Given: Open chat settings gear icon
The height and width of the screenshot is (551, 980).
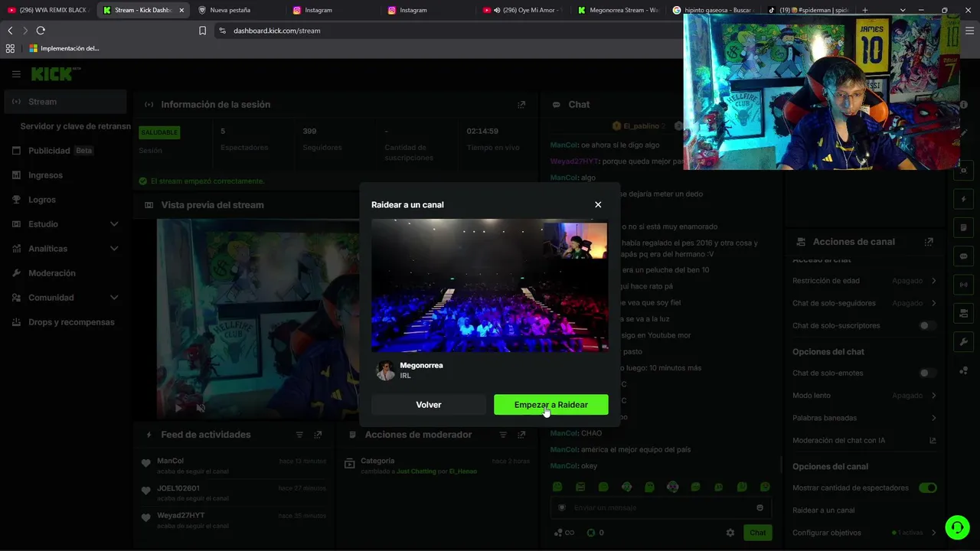Looking at the screenshot, I should pyautogui.click(x=730, y=533).
